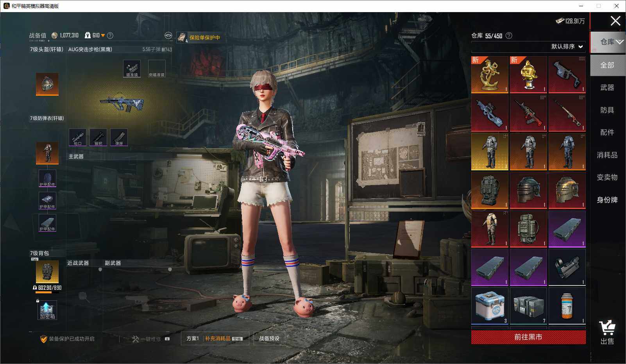Select the third 护甲配件 armor accessory slot
Screen dimensions: 626x364
(47, 223)
